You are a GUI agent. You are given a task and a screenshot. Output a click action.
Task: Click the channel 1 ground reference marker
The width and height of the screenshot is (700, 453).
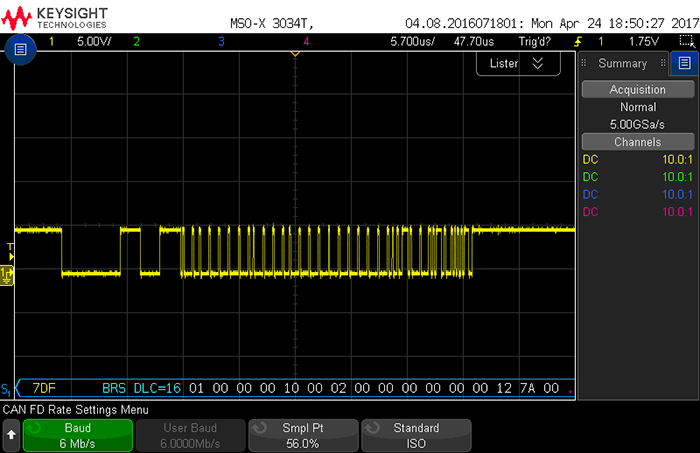pyautogui.click(x=7, y=274)
